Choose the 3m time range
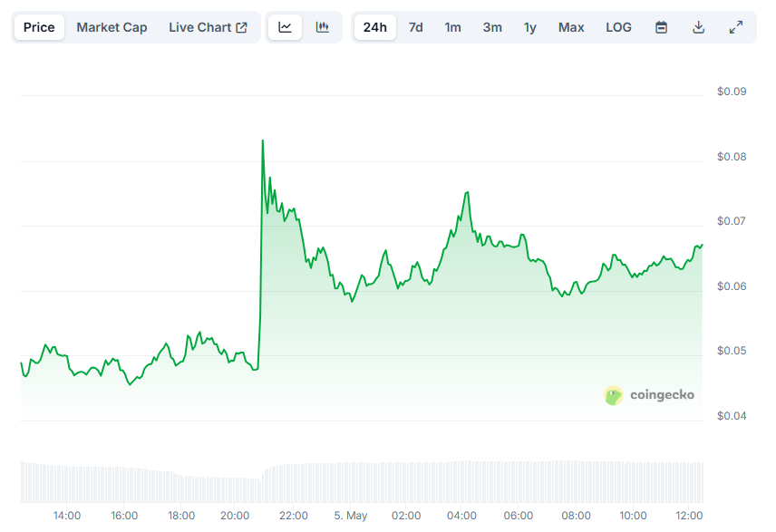The image size is (776, 532). [x=492, y=27]
